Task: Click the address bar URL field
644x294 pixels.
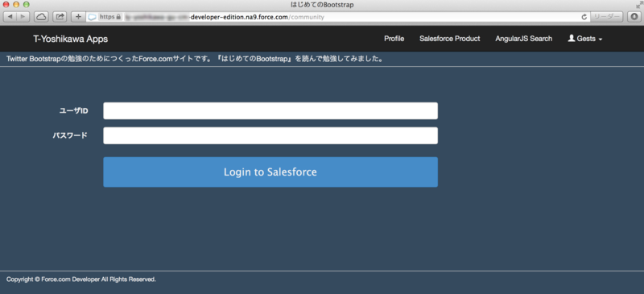Action: point(337,17)
